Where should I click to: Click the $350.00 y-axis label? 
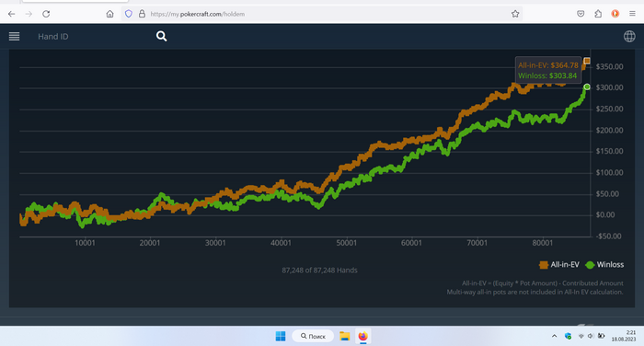pyautogui.click(x=609, y=66)
